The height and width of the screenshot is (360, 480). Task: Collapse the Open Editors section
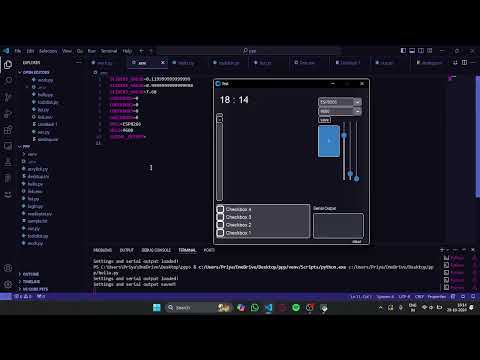click(x=35, y=72)
